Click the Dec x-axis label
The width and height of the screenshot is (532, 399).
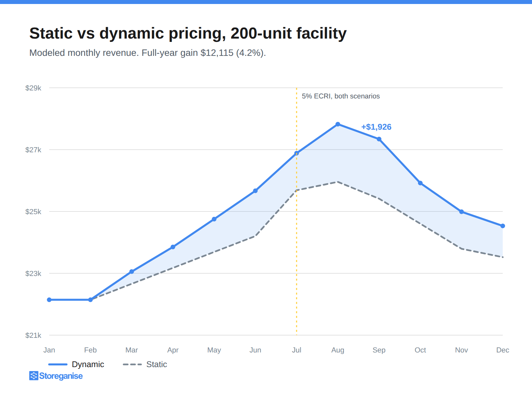point(503,350)
